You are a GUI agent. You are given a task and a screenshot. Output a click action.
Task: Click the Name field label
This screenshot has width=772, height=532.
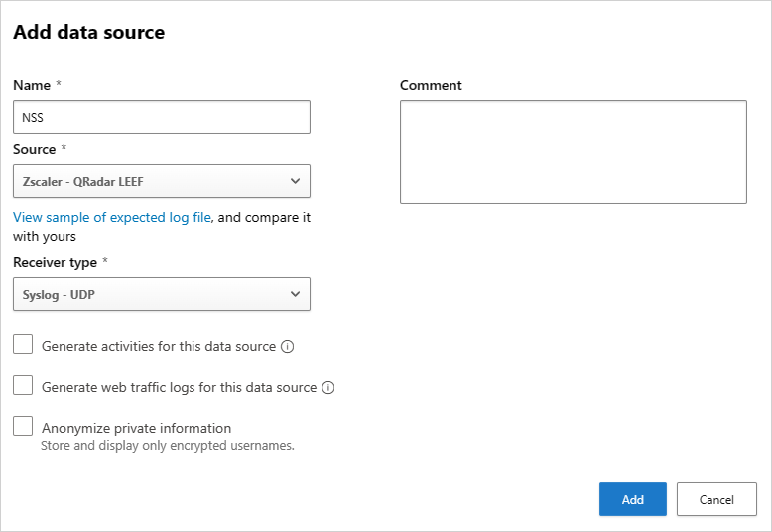33,85
